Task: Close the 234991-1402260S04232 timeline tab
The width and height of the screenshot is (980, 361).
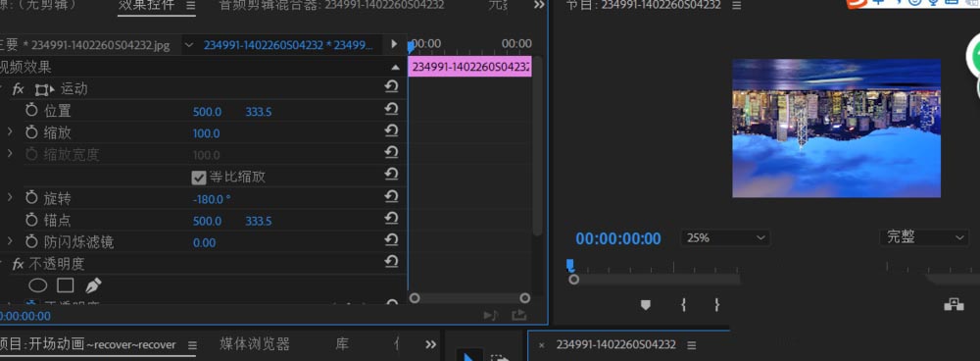Action: (541, 344)
